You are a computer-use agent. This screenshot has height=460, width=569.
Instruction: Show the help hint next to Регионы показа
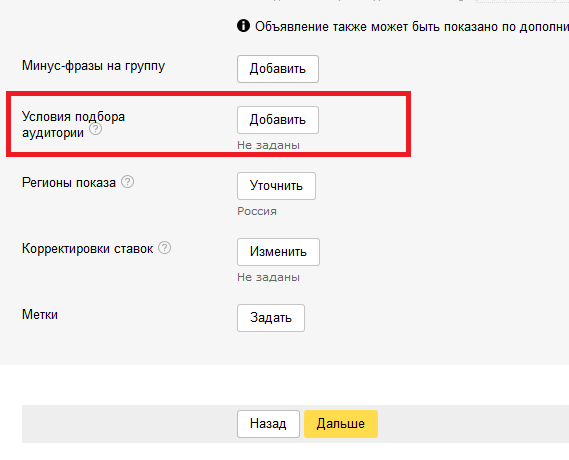click(x=127, y=182)
